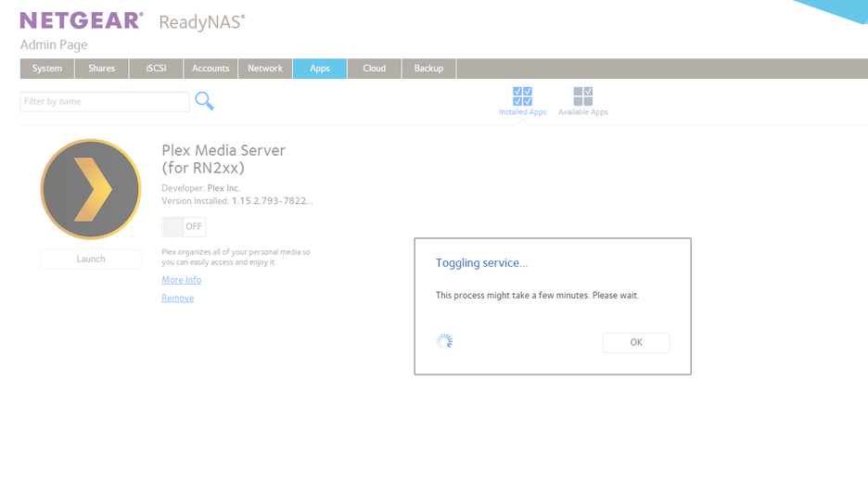The width and height of the screenshot is (868, 495).
Task: Click the 'Toggling service...' dialog title
Action: pyautogui.click(x=481, y=263)
